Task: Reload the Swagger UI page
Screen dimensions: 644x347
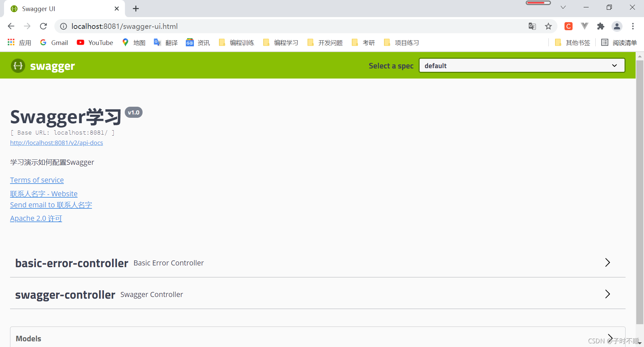Action: tap(43, 26)
